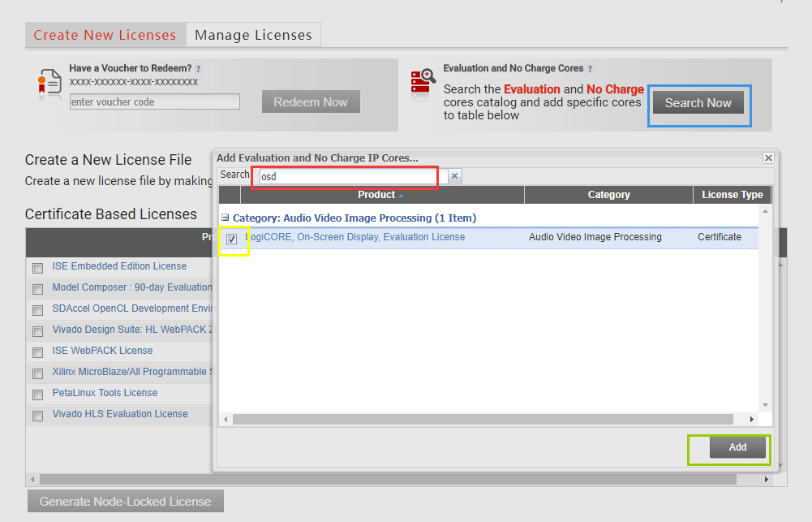Click the main table horizontal scrollbar thumb
The height and width of the screenshot is (522, 812).
(388, 480)
